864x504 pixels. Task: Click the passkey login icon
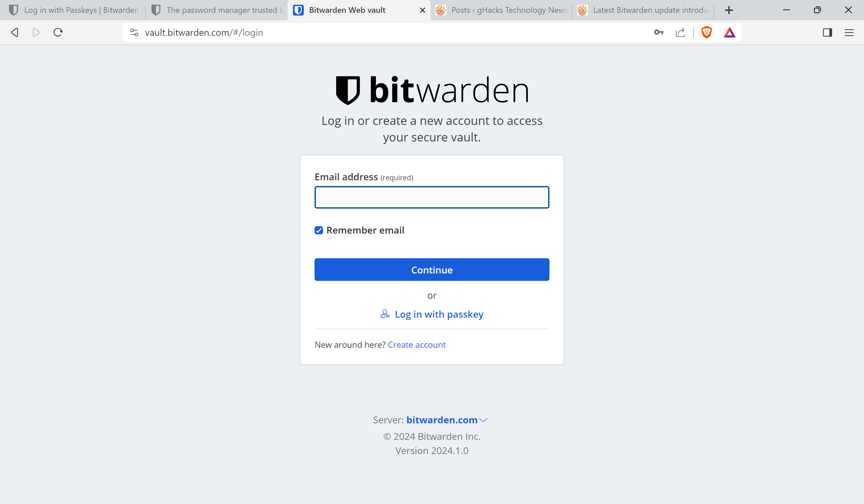pos(384,314)
